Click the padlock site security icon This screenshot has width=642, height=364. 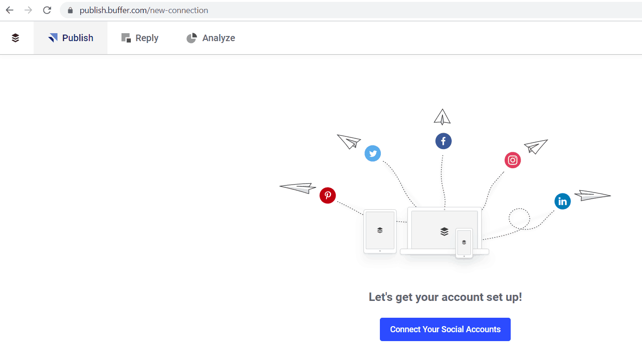[x=71, y=10]
